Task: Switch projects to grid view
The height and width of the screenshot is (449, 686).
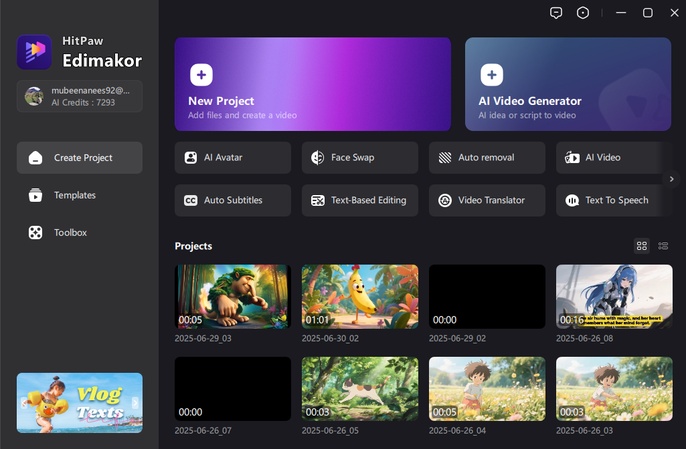Action: (x=641, y=246)
